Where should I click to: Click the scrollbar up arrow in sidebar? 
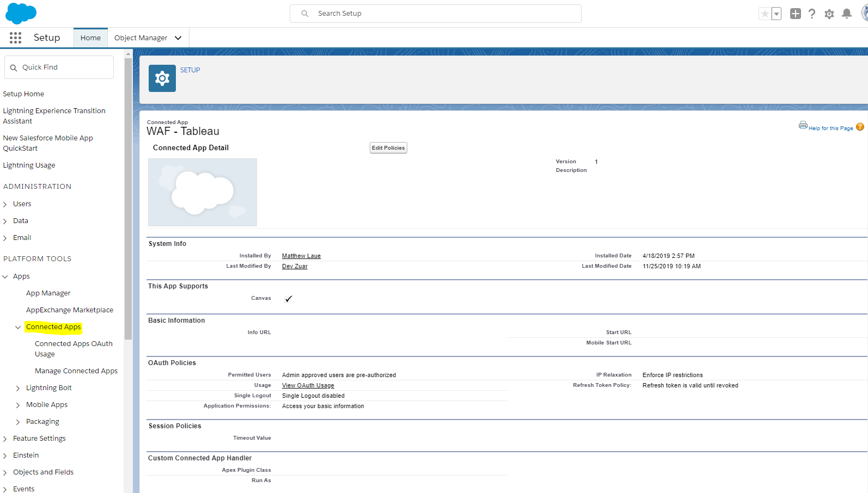129,54
